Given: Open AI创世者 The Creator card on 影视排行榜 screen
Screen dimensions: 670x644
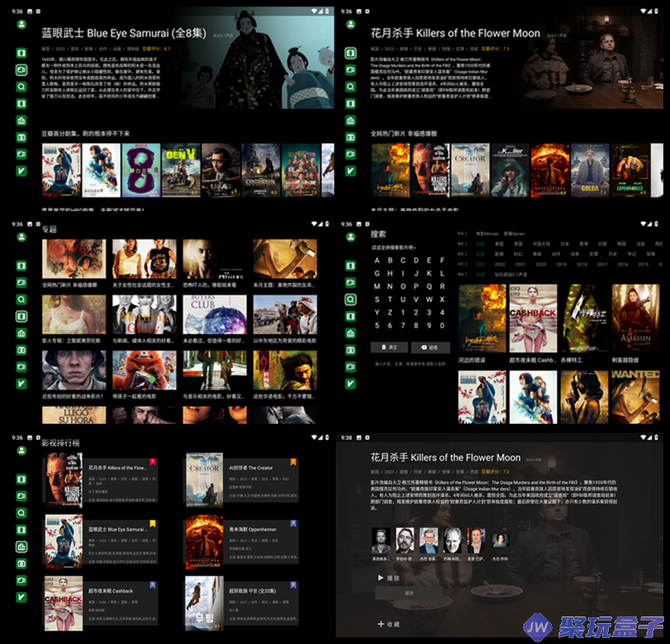Looking at the screenshot, I should pyautogui.click(x=242, y=481).
